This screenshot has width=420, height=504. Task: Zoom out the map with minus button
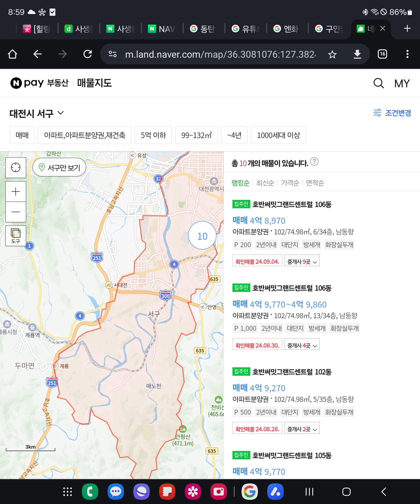pos(16,212)
